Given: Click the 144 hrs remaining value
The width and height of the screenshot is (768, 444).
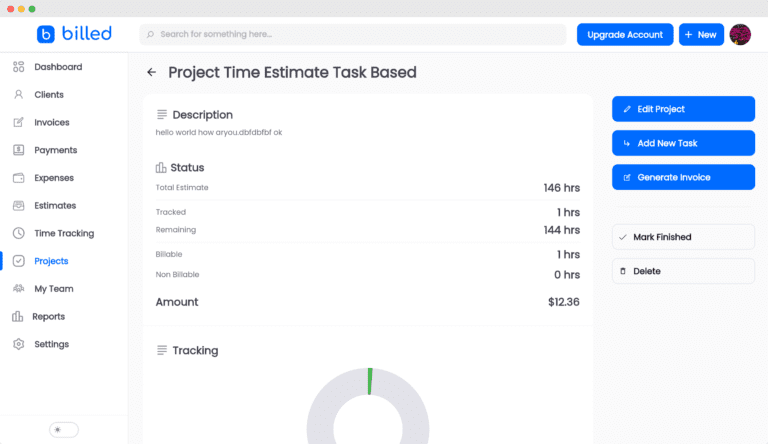Looking at the screenshot, I should point(562,230).
